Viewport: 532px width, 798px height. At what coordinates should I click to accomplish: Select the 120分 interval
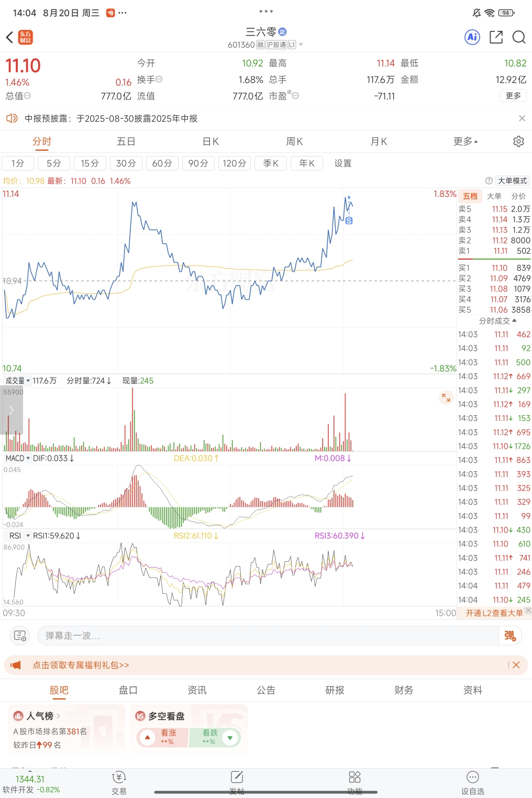(x=235, y=163)
